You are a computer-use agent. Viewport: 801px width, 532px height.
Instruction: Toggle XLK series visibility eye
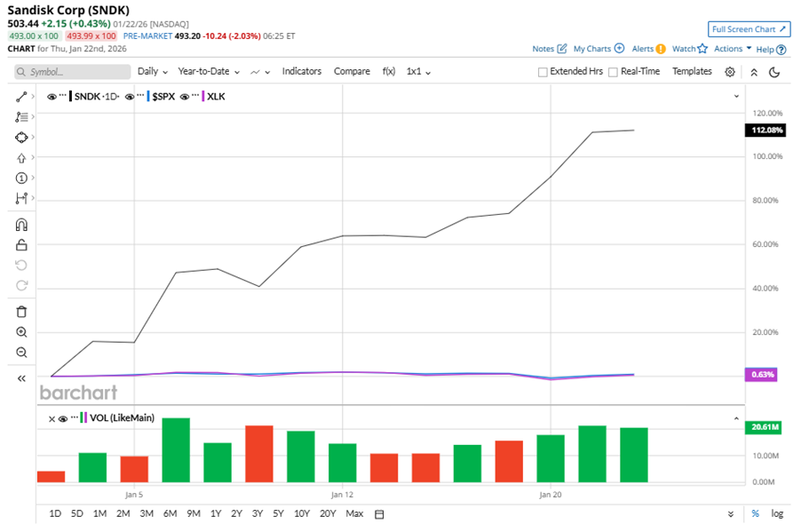coord(185,97)
